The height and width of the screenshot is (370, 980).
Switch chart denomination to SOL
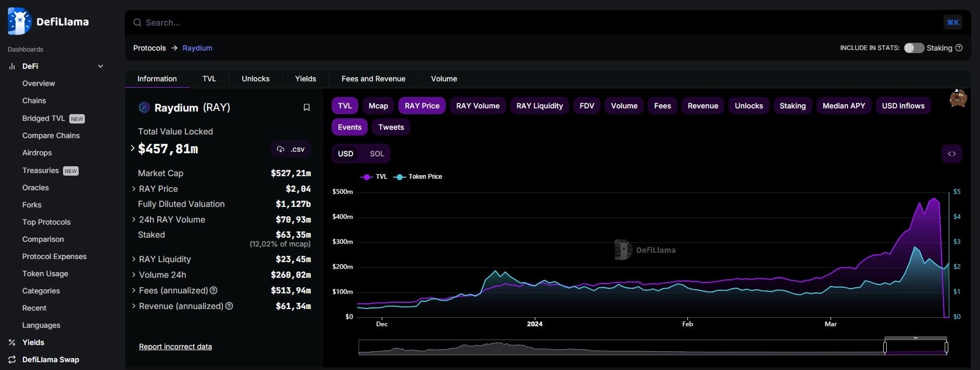[x=376, y=154]
